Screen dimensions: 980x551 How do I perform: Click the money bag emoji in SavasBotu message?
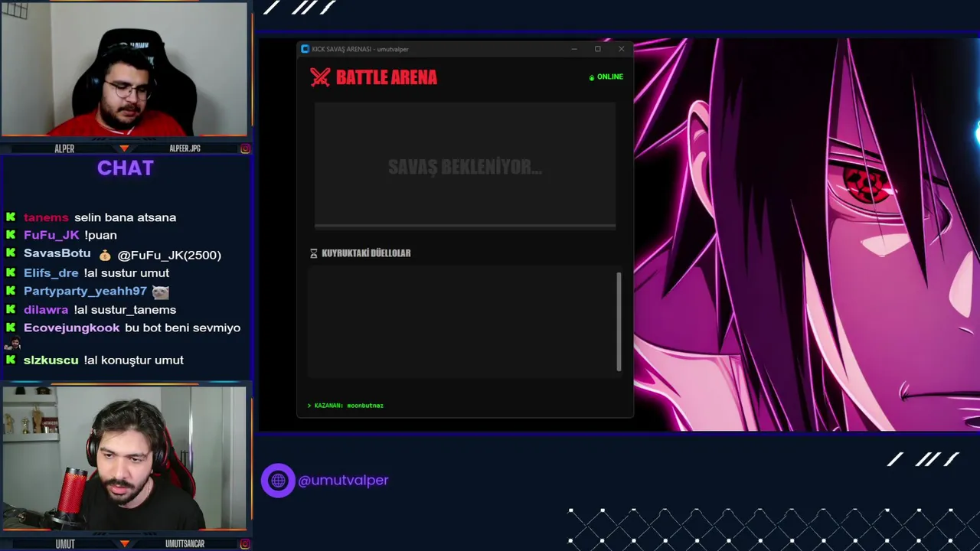point(105,255)
